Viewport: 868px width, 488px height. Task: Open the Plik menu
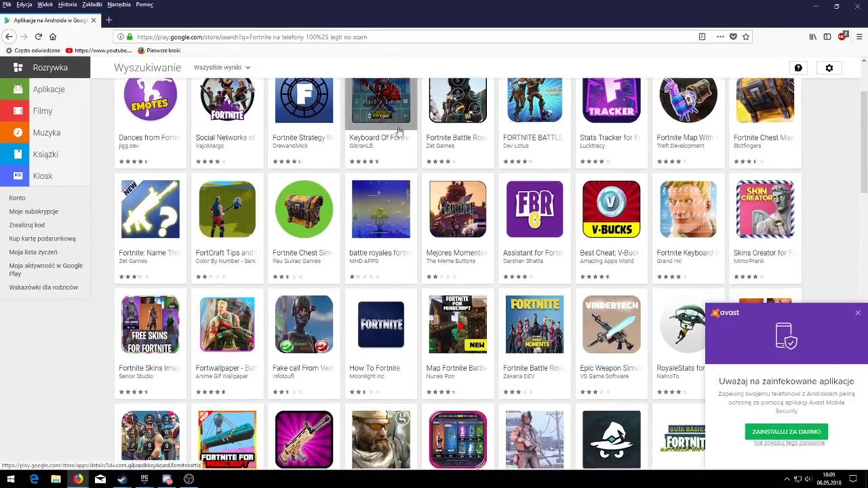pos(7,4)
